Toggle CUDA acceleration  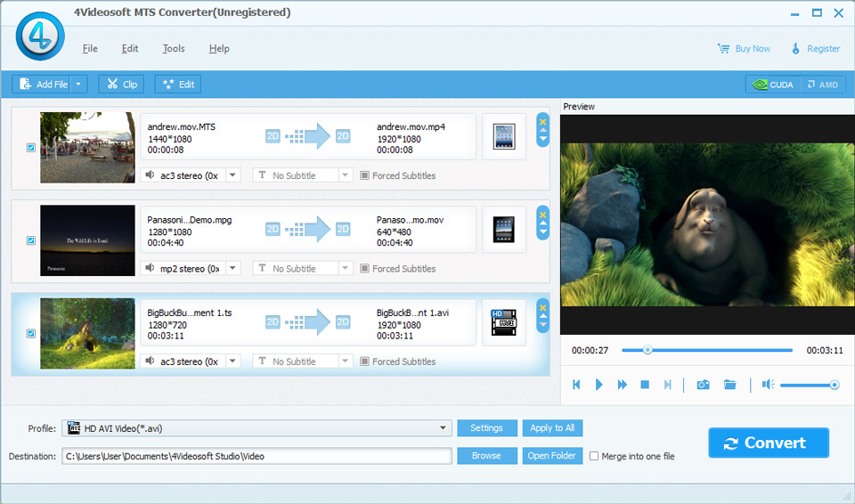tap(773, 85)
